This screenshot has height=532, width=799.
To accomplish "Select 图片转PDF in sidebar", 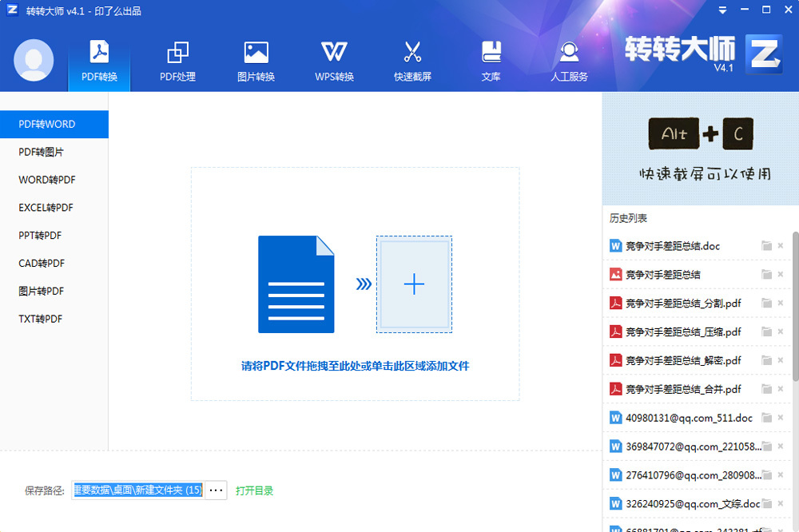I will click(54, 291).
